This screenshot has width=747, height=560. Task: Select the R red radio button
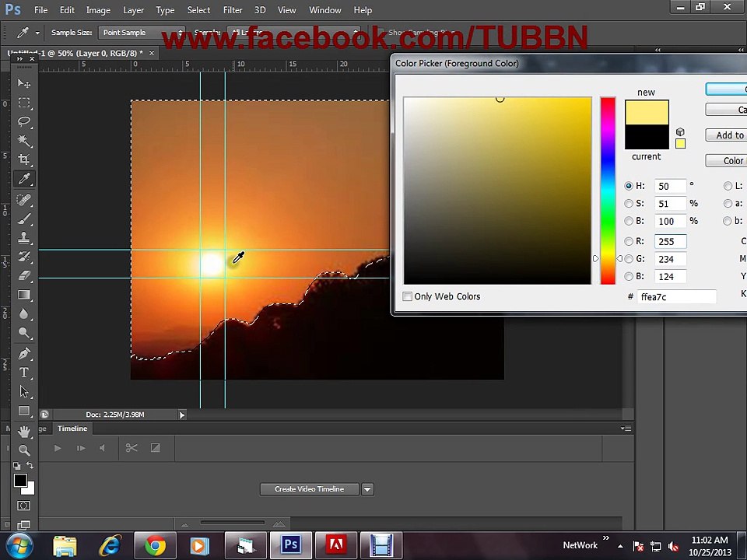coord(629,241)
